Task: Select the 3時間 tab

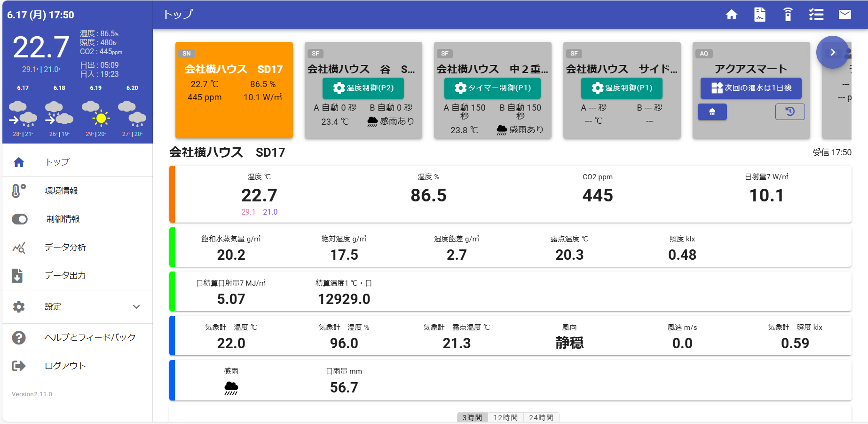Action: point(472,417)
